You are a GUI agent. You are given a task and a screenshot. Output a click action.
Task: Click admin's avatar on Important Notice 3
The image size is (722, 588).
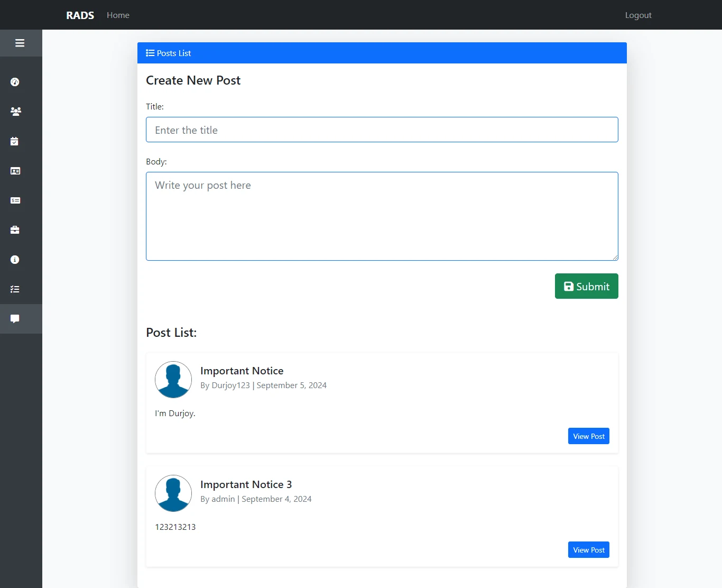click(x=173, y=493)
